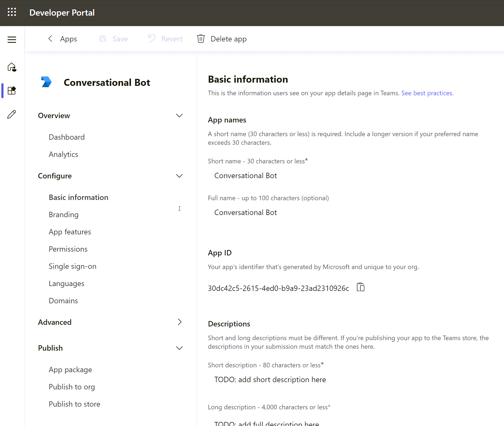Click into the Short name field

(350, 176)
